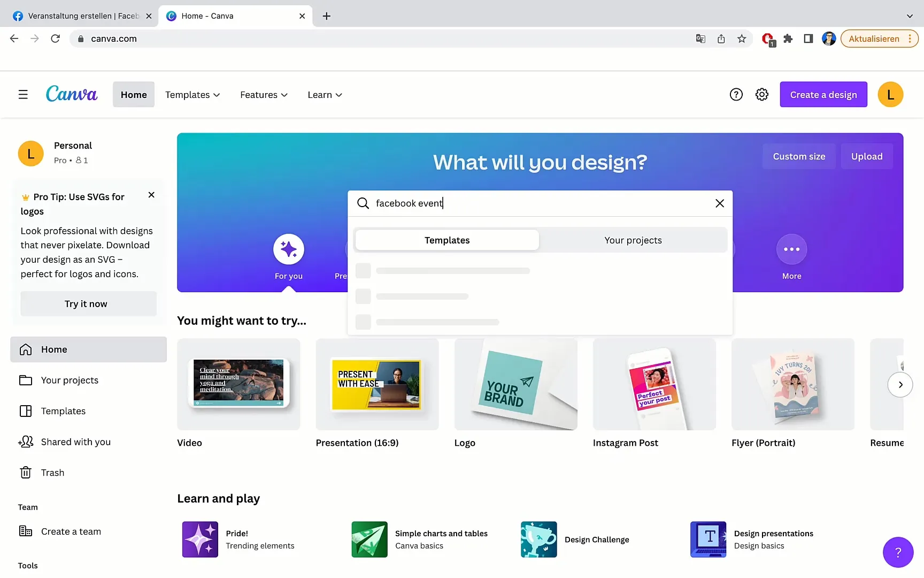Image resolution: width=924 pixels, height=578 pixels.
Task: Open the tab list chevron
Action: tap(910, 16)
